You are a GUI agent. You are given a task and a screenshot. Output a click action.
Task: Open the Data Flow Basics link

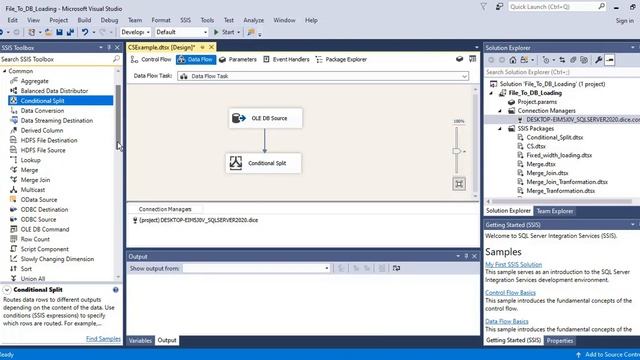pyautogui.click(x=507, y=321)
